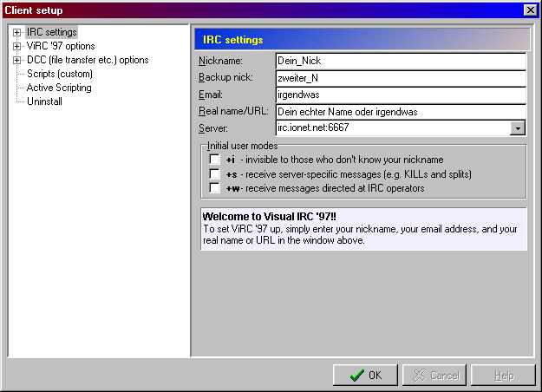Click the Server label
Screen dimensions: 542x392
[213, 128]
